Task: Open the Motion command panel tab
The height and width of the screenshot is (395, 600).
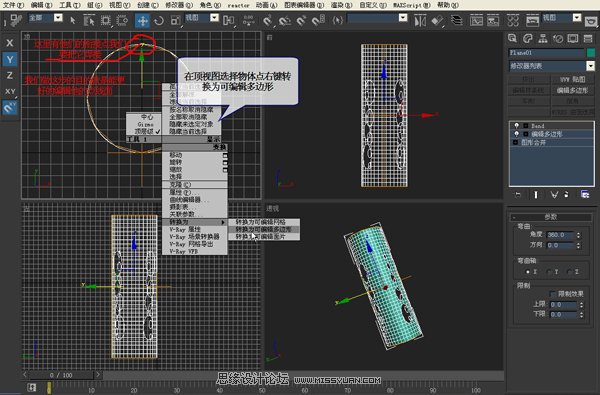Action: (x=558, y=38)
